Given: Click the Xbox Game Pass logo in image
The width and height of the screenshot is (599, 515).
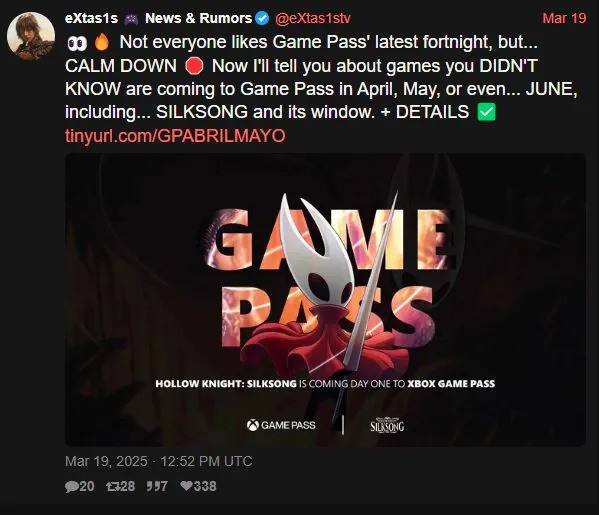Looking at the screenshot, I should pos(281,425).
